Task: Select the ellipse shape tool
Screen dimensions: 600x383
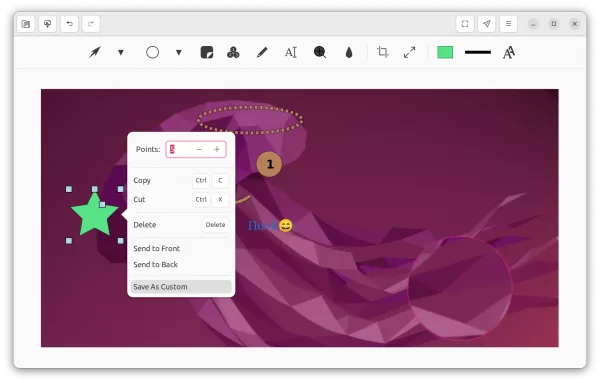Action: [x=152, y=52]
